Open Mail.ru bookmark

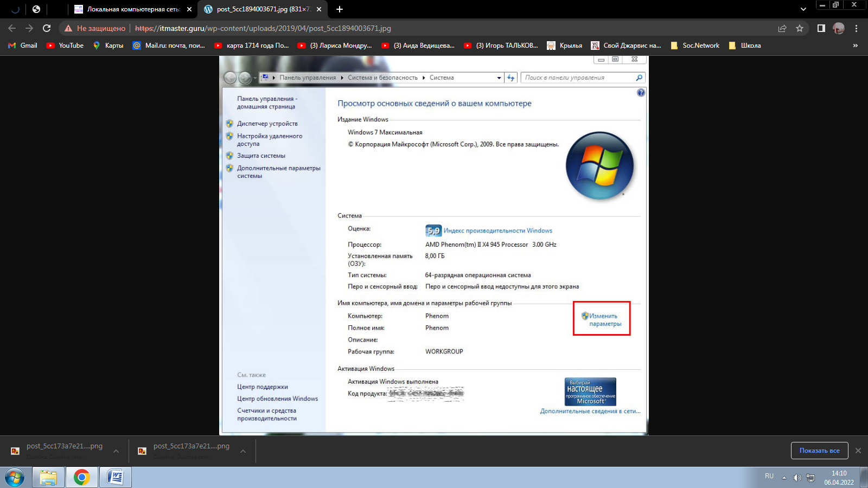169,46
